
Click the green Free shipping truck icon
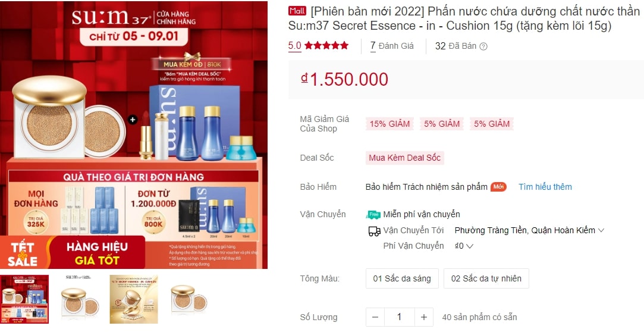click(373, 214)
